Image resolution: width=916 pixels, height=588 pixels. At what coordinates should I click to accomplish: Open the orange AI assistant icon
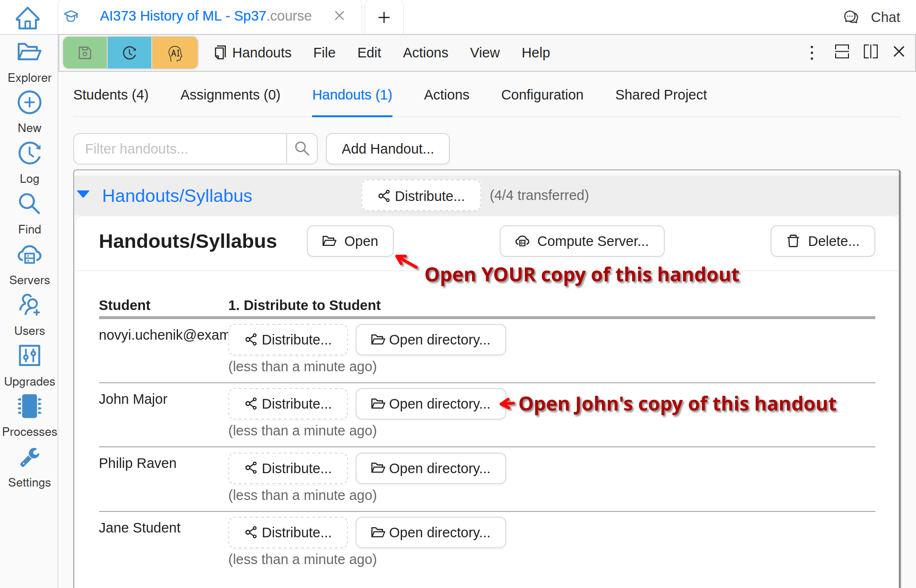(x=175, y=53)
